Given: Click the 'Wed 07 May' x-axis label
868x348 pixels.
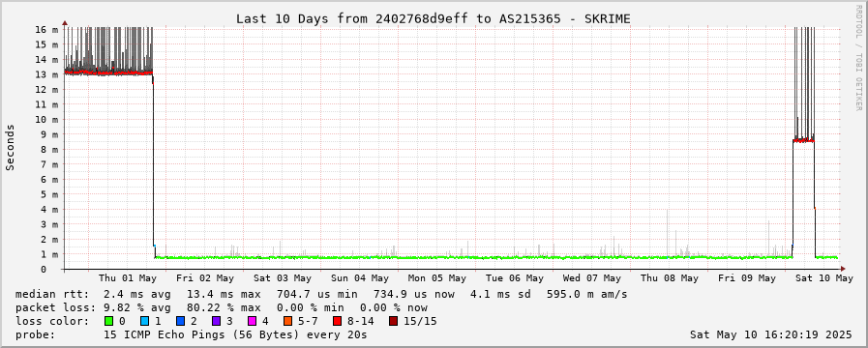Looking at the screenshot, I should pos(592,278).
